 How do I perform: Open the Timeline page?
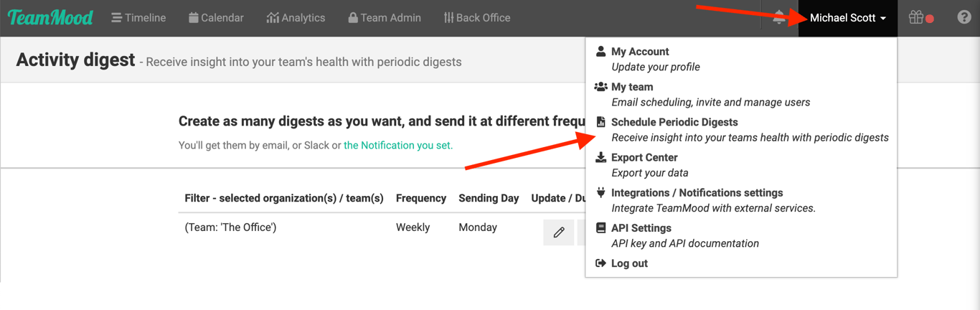[138, 18]
